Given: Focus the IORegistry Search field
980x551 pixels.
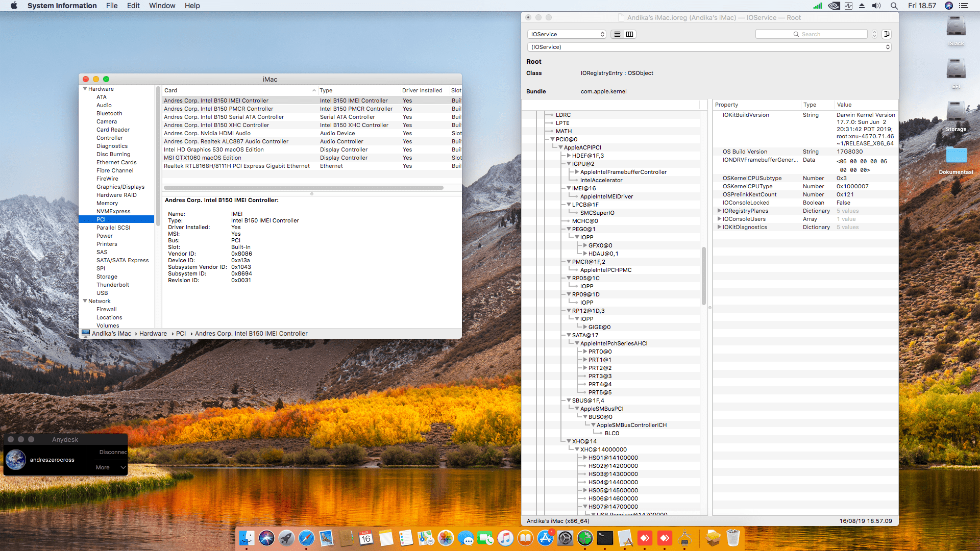Looking at the screenshot, I should [x=812, y=34].
